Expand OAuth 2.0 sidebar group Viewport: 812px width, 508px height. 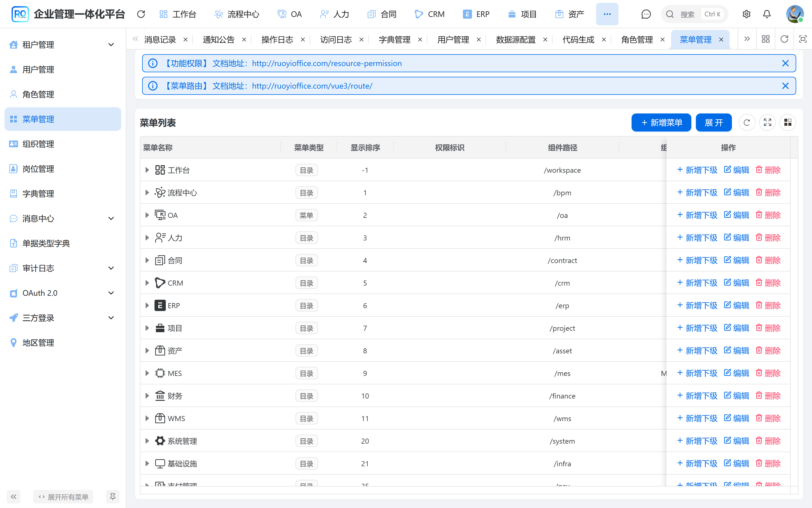click(x=63, y=293)
